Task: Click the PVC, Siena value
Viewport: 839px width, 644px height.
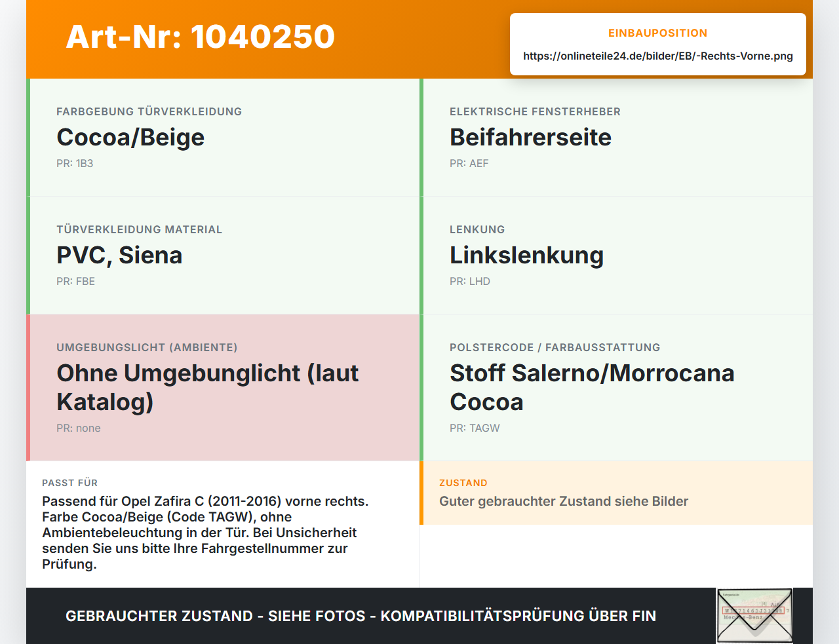Action: click(x=119, y=255)
